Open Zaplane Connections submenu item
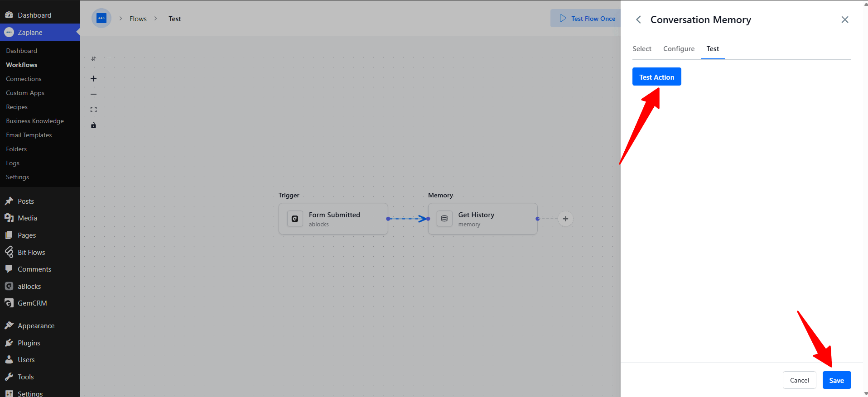 (x=24, y=79)
